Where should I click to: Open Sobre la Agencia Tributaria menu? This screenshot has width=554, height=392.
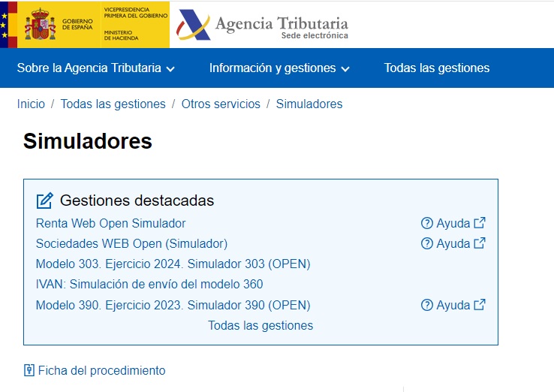(x=96, y=68)
